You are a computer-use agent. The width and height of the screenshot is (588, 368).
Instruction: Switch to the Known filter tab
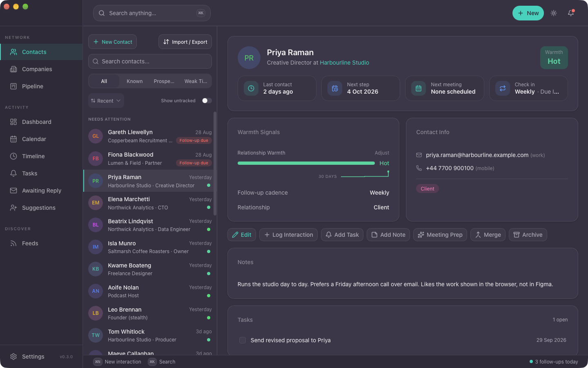pyautogui.click(x=135, y=81)
